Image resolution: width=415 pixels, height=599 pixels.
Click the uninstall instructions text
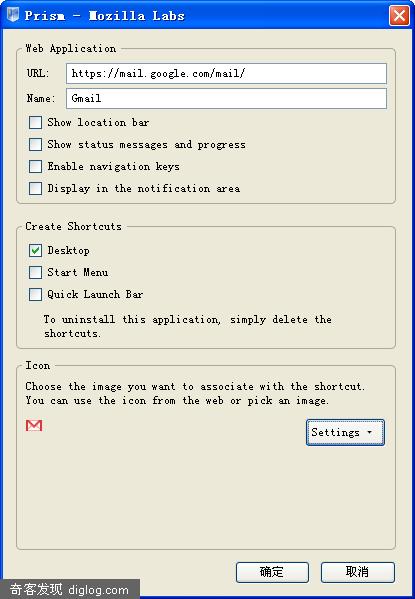pyautogui.click(x=187, y=326)
